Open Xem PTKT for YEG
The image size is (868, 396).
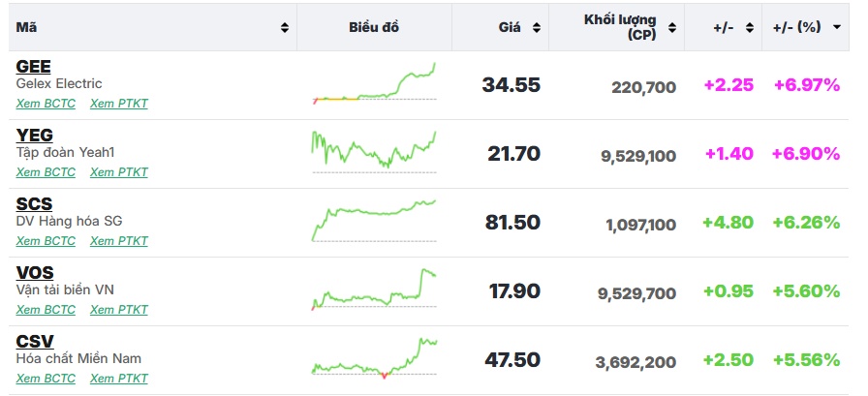119,172
